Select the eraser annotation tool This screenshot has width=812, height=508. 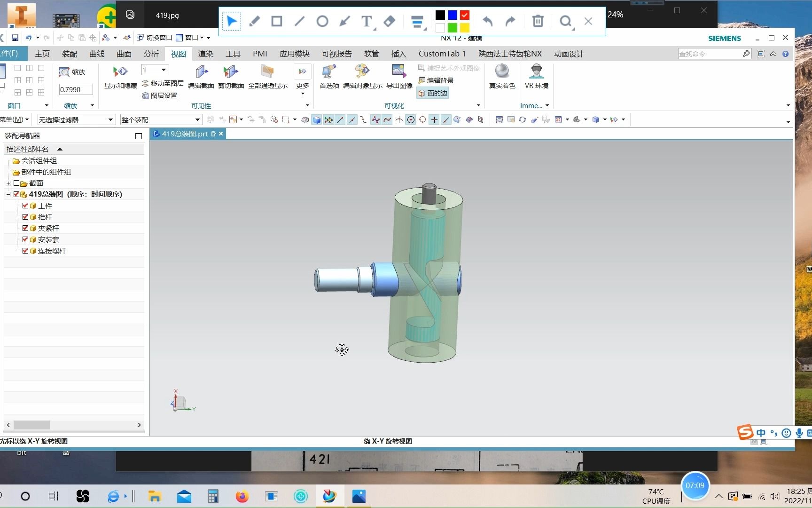[390, 21]
